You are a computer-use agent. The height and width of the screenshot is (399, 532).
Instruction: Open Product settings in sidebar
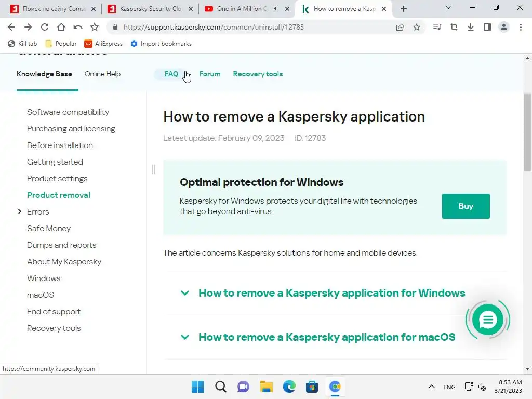57,179
